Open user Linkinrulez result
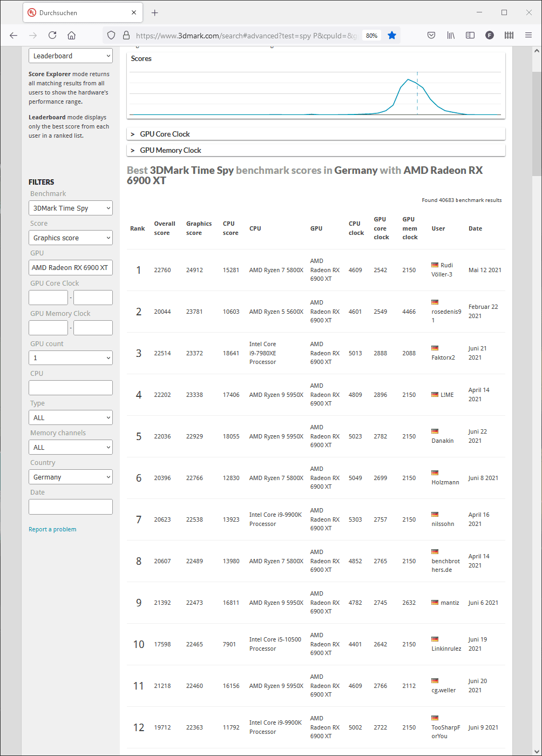The width and height of the screenshot is (542, 756). pos(446,649)
